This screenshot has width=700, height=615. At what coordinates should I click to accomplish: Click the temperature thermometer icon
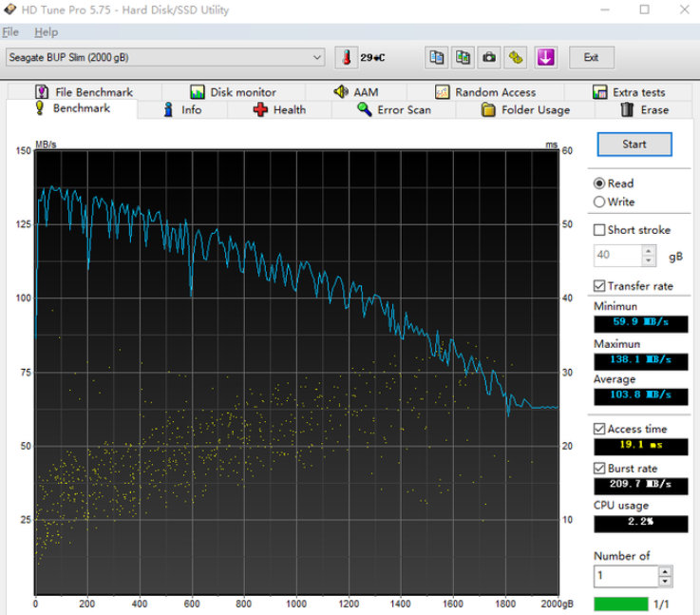click(347, 57)
